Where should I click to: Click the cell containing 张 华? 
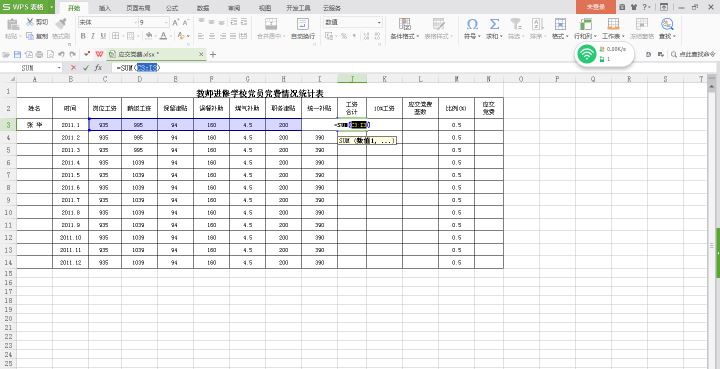pyautogui.click(x=34, y=124)
